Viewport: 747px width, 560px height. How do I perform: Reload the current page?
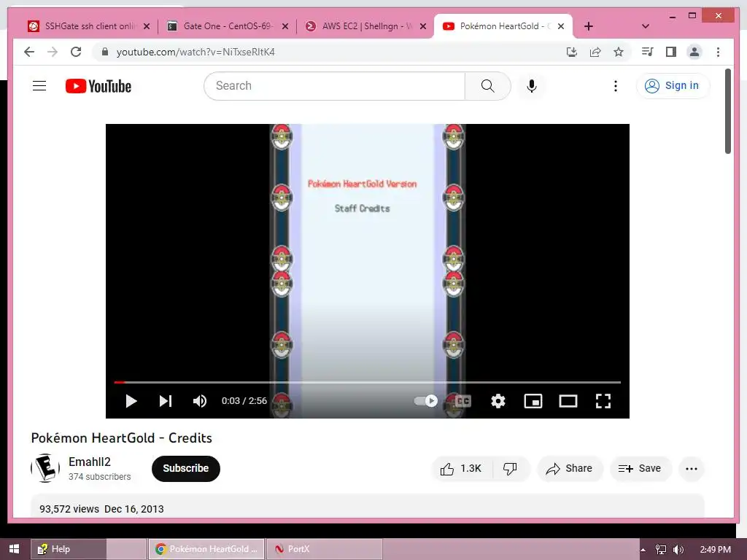click(x=76, y=52)
